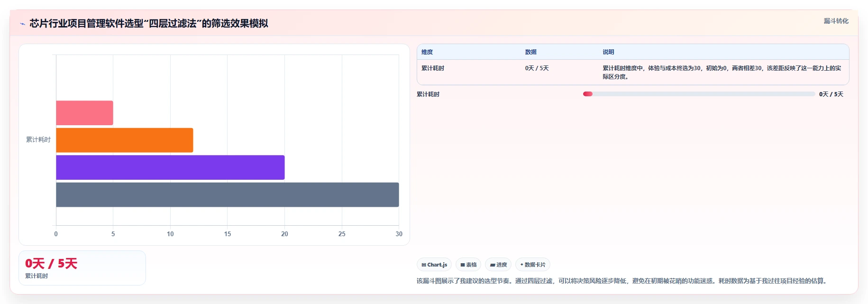Select the 进度 chip
This screenshot has height=304, width=868.
coord(498,265)
